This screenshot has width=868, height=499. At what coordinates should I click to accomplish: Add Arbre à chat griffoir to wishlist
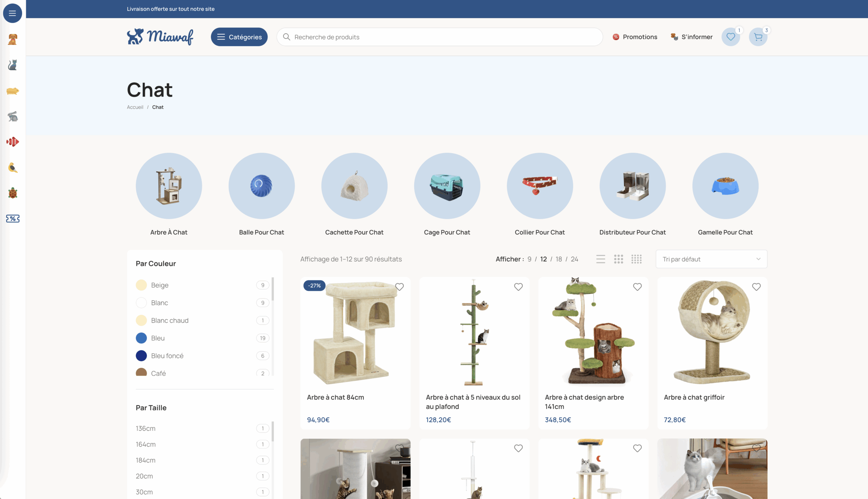pyautogui.click(x=756, y=287)
